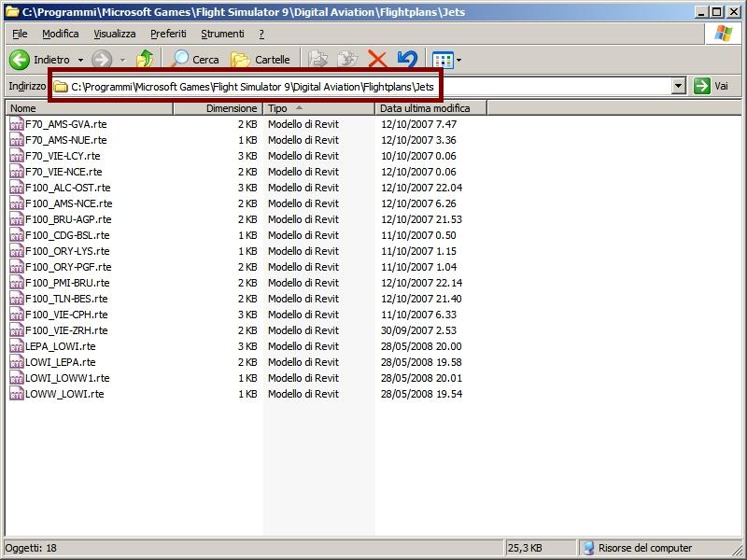Select F70_AMS-NUE.rte file icon
Image resolution: width=747 pixels, height=560 pixels.
(17, 140)
